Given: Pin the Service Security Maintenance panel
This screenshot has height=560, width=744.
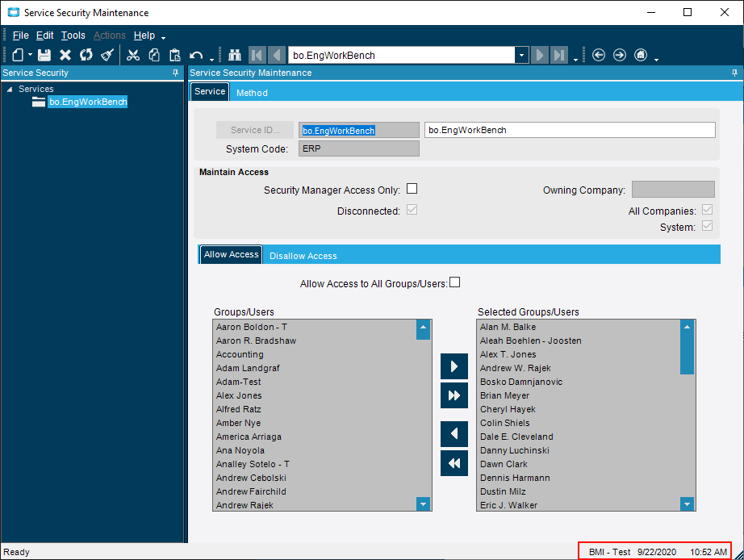Looking at the screenshot, I should coord(734,73).
